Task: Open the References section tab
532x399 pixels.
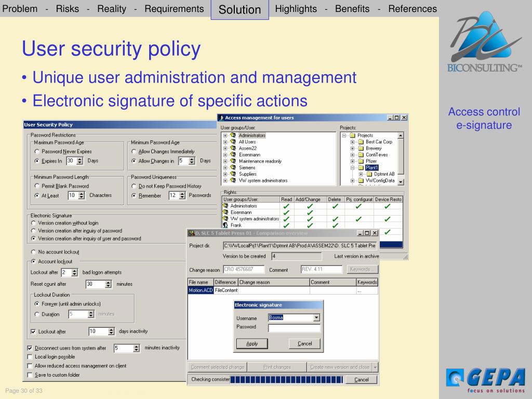Action: tap(413, 8)
